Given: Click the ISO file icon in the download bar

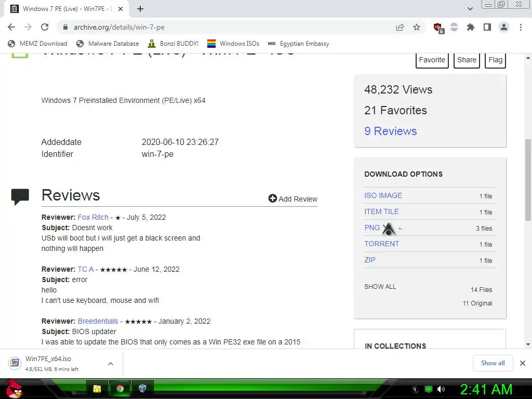Looking at the screenshot, I should point(15,363).
